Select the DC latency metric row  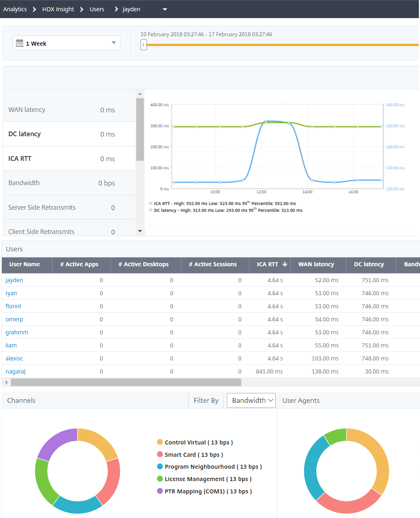point(69,134)
